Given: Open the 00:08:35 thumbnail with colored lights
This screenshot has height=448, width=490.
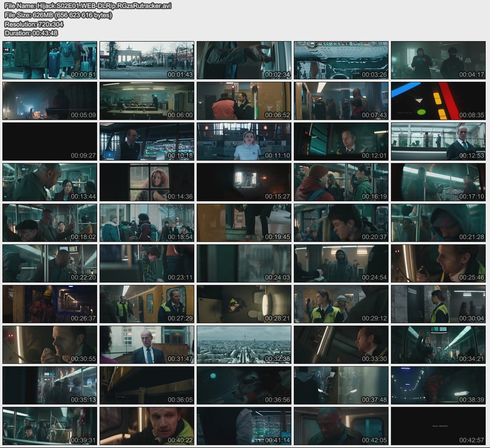Looking at the screenshot, I should click(438, 101).
